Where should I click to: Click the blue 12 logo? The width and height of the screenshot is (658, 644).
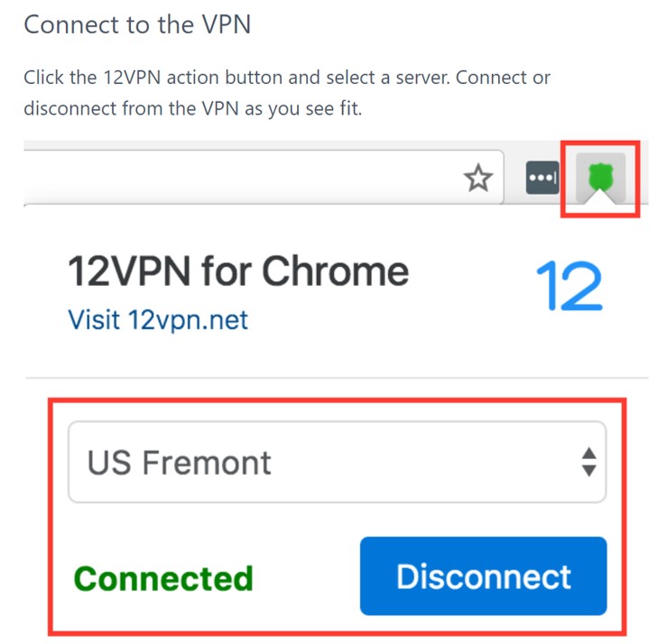coord(569,288)
